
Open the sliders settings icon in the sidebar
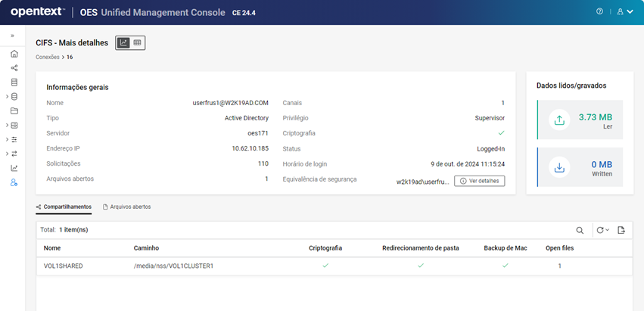coord(14,139)
